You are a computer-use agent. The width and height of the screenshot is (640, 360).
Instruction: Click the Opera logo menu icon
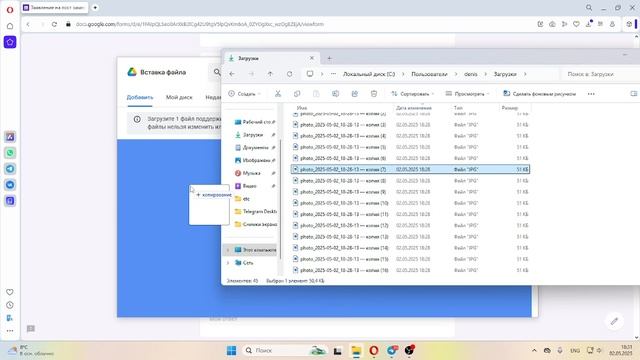click(x=10, y=9)
